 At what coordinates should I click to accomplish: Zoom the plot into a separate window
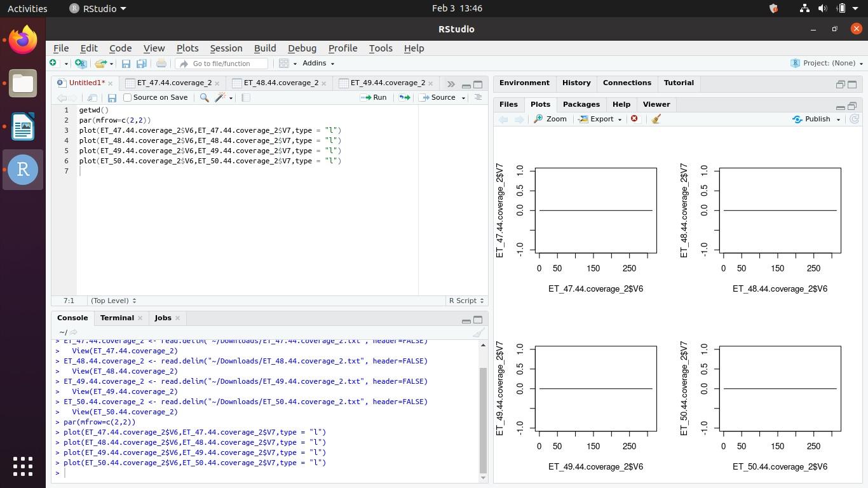(x=550, y=119)
